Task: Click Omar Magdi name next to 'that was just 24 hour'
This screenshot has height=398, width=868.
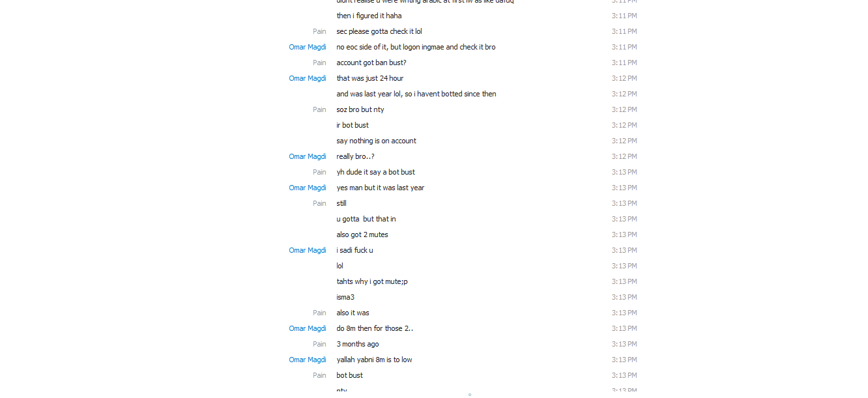Action: (307, 78)
